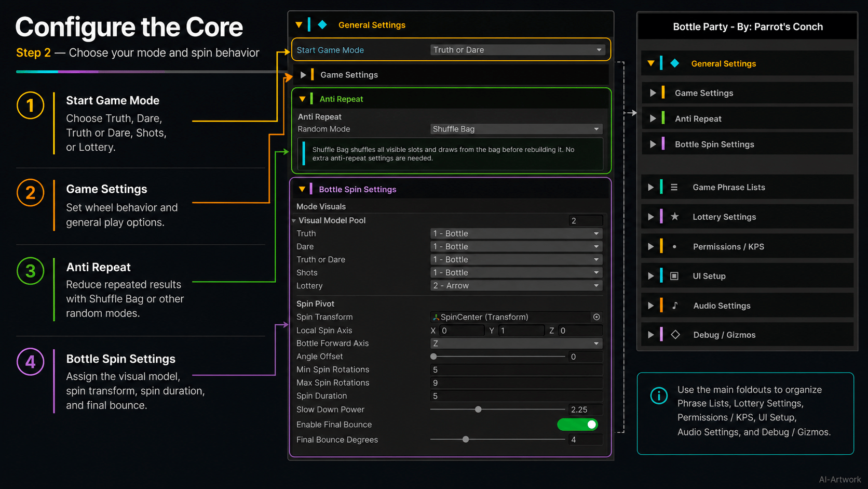Click the Min Spin Rotations value field
This screenshot has height=489, width=868.
click(x=517, y=370)
